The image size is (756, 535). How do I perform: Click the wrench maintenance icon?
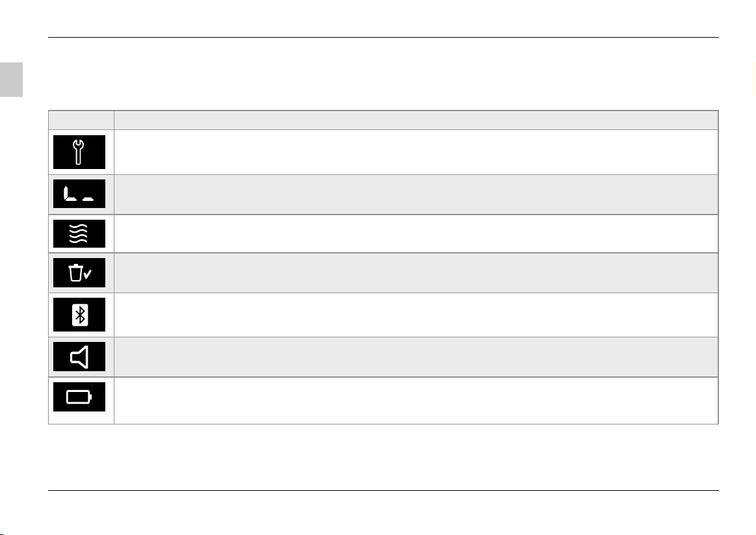click(x=79, y=152)
